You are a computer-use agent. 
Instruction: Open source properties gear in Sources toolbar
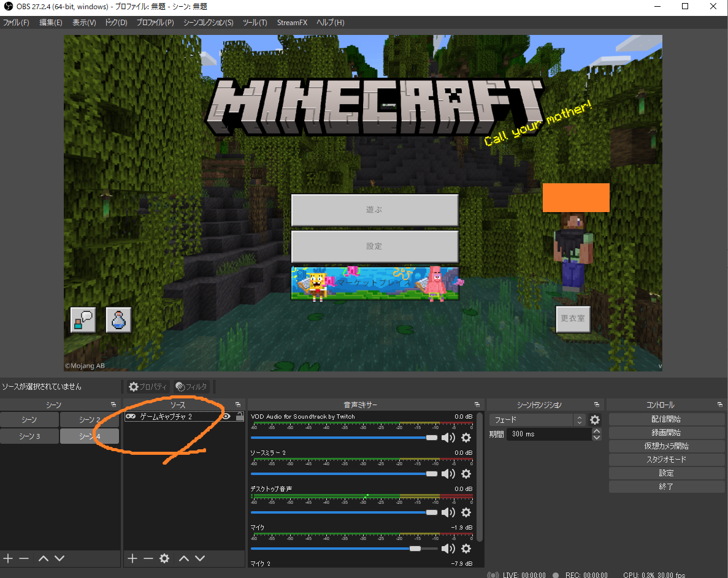164,558
